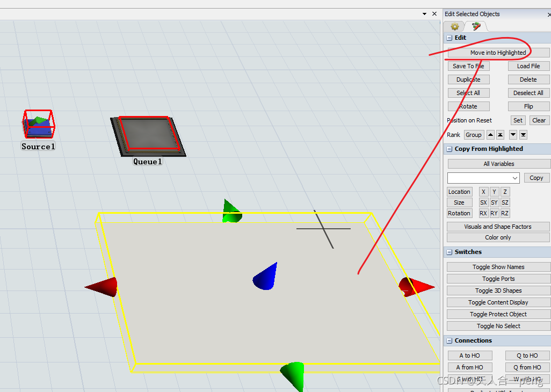The width and height of the screenshot is (551, 392).
Task: Click Deselect All button
Action: coord(528,93)
